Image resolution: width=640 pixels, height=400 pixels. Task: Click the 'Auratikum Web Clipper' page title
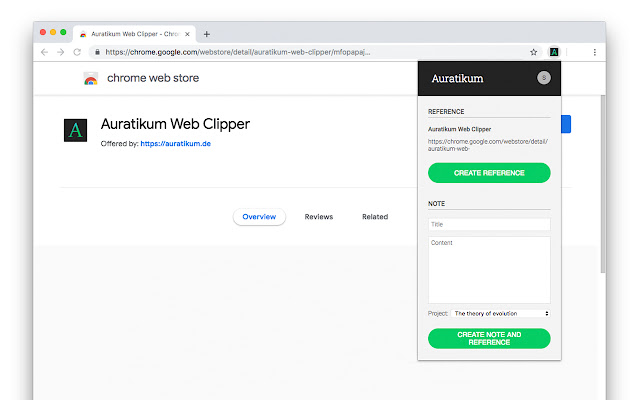175,124
